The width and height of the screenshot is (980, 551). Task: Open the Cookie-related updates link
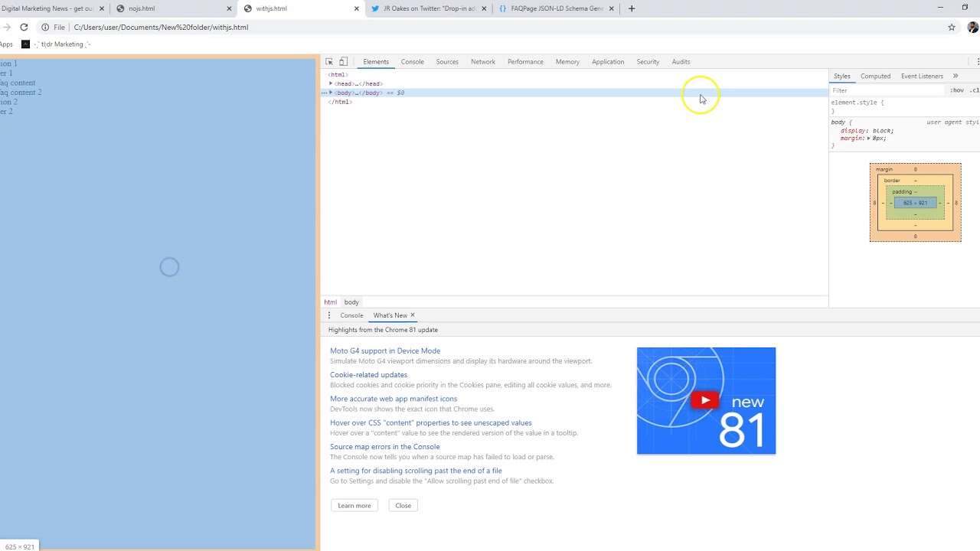tap(368, 375)
